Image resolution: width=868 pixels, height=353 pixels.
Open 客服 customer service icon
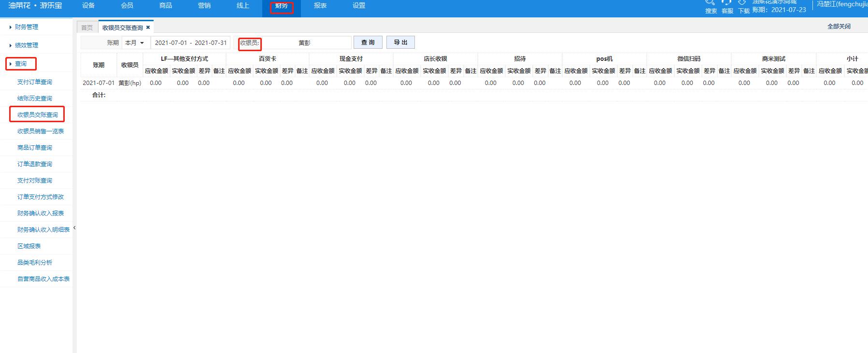(727, 6)
